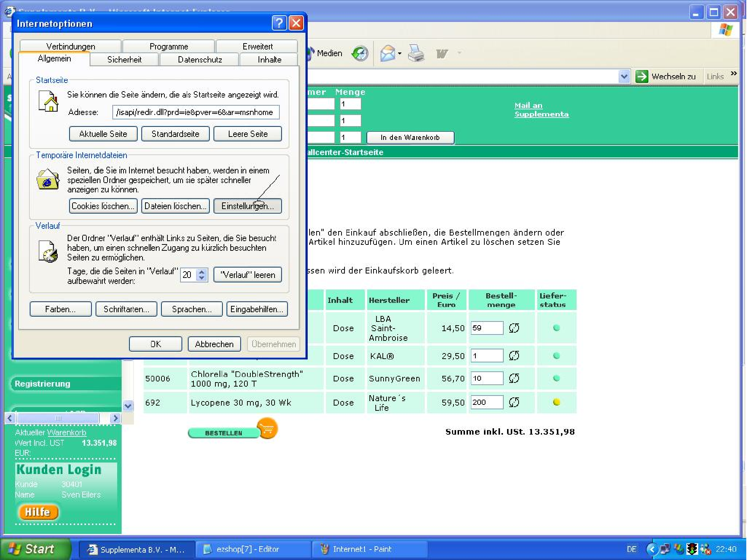
Task: Click the sidebar horizontal scrollbar thumb
Action: (x=58, y=418)
